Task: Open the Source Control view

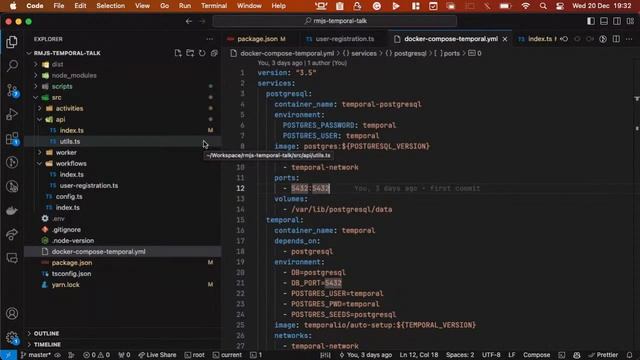Action: (12, 90)
